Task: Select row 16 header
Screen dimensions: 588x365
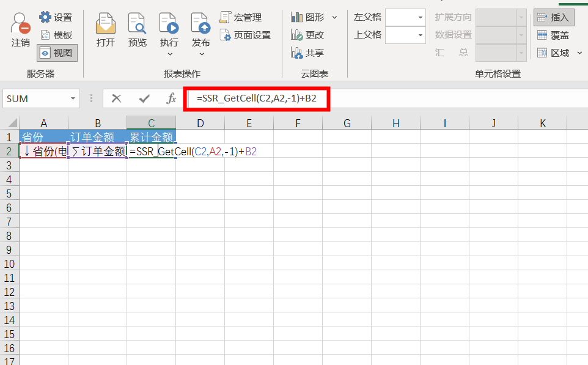Action: click(9, 348)
